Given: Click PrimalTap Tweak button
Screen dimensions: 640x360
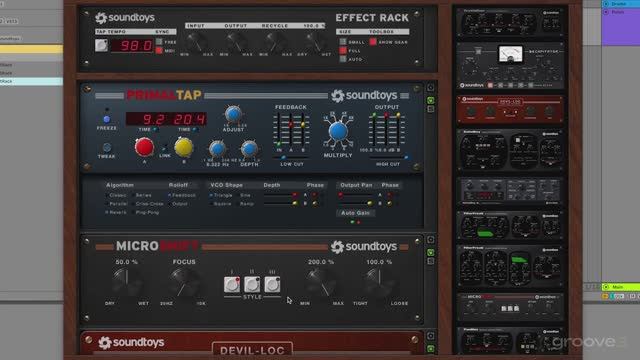Looking at the screenshot, I should point(107,147).
